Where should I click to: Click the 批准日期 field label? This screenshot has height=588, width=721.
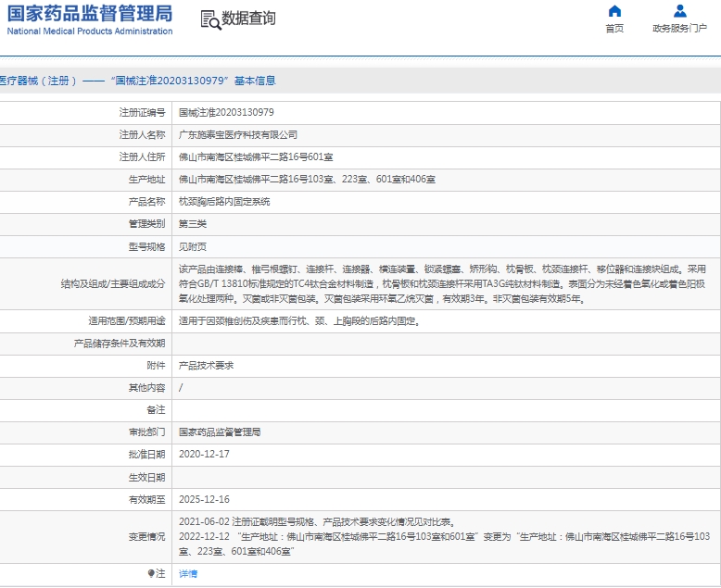[146, 455]
